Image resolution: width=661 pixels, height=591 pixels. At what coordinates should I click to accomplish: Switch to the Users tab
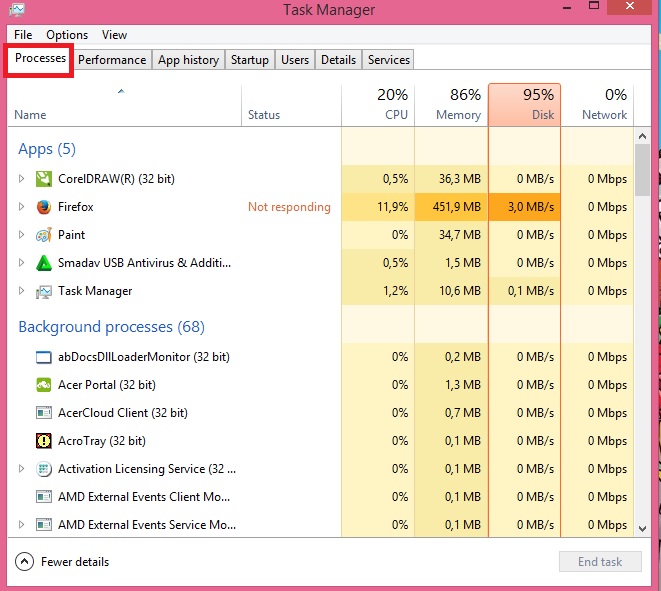tap(295, 60)
